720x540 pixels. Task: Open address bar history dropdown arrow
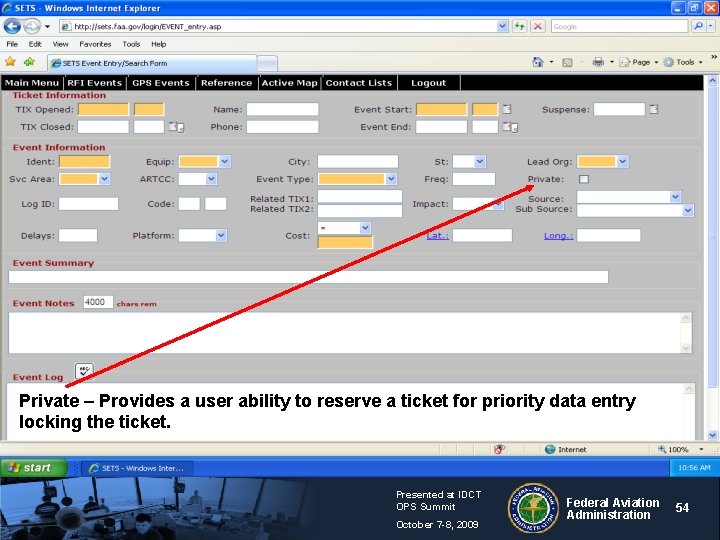[x=502, y=26]
